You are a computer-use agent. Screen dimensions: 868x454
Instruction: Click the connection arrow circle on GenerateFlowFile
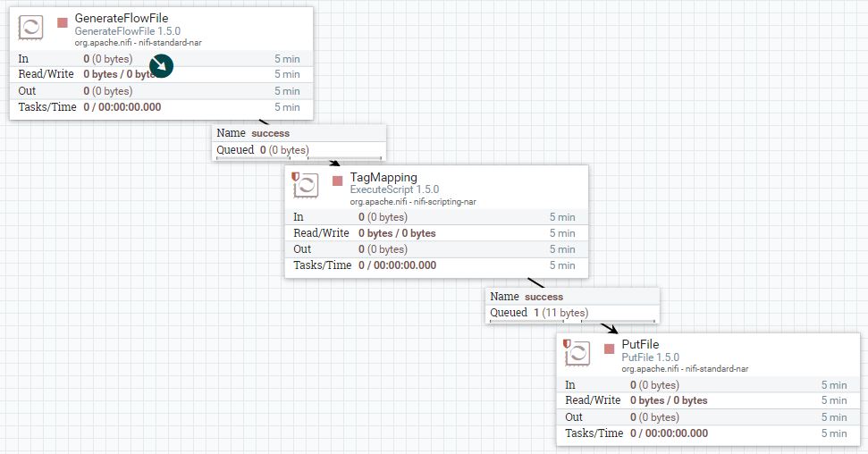(161, 66)
